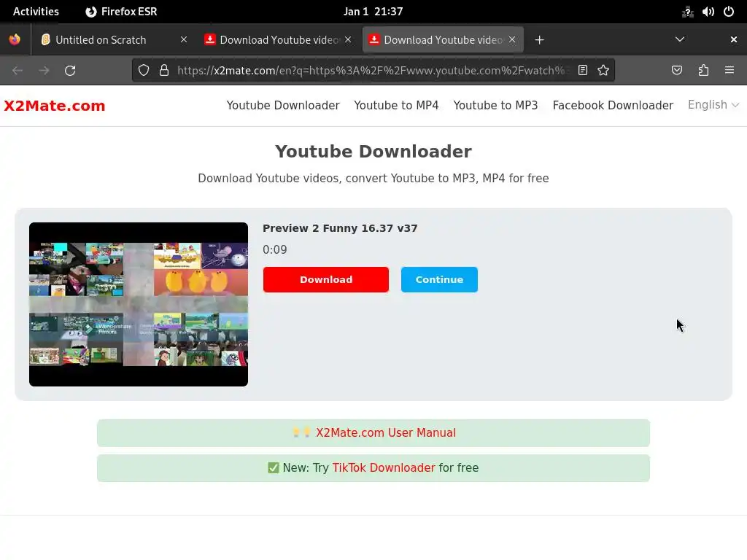
Task: Open the Youtube to MP3 nav item
Action: coord(495,105)
